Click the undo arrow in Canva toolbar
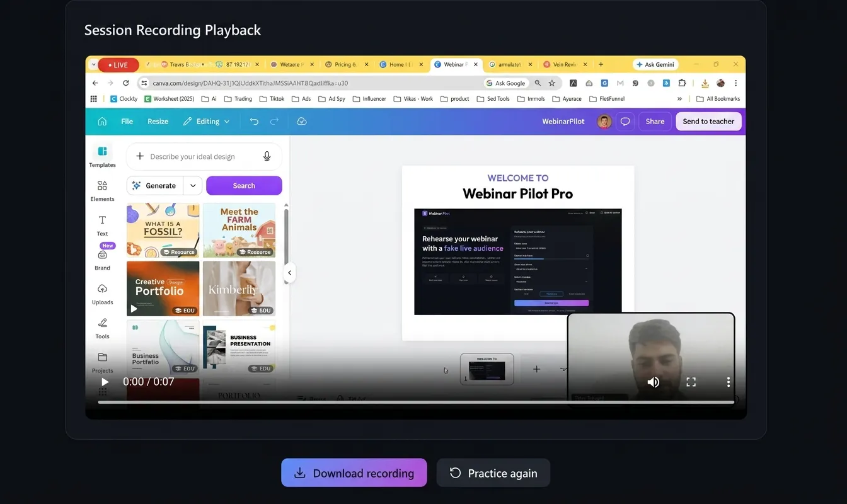This screenshot has width=847, height=504. coord(254,122)
